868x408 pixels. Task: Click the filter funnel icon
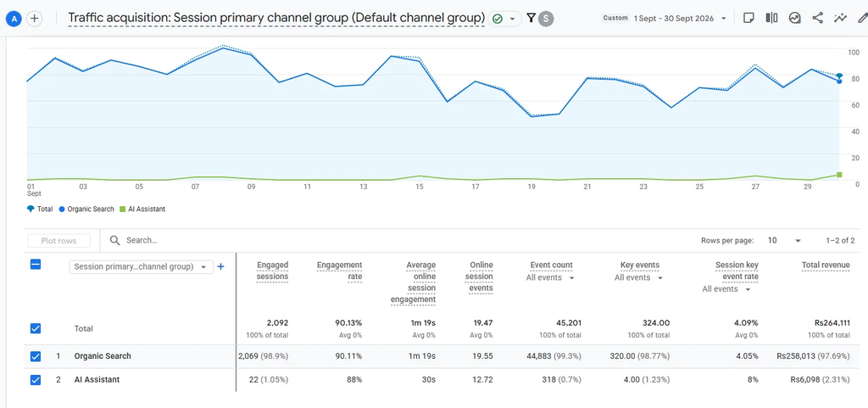[x=531, y=19]
